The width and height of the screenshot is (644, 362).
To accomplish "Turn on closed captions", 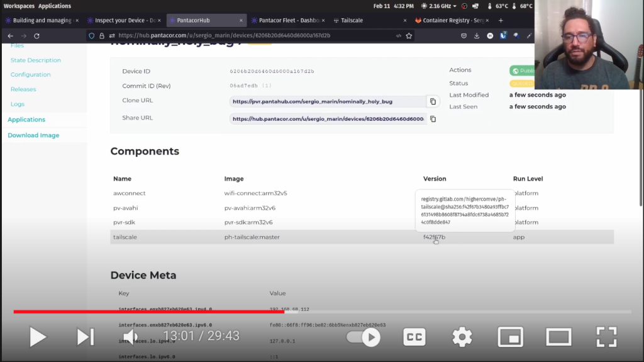I will click(414, 337).
